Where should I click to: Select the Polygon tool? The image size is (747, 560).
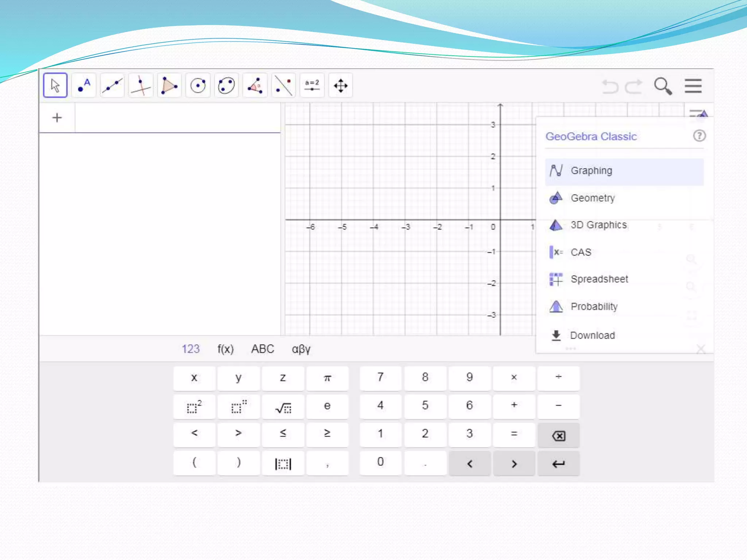[169, 86]
